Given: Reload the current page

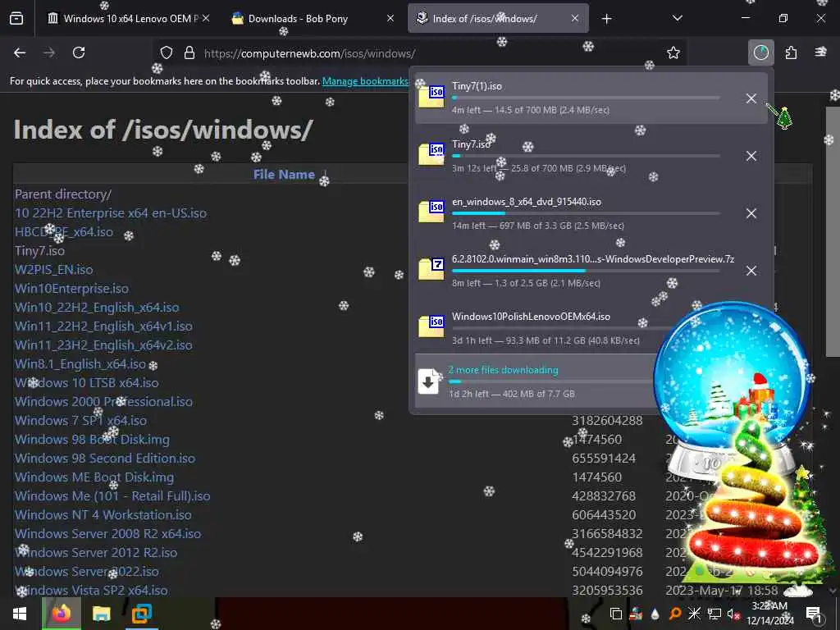Looking at the screenshot, I should [x=79, y=52].
